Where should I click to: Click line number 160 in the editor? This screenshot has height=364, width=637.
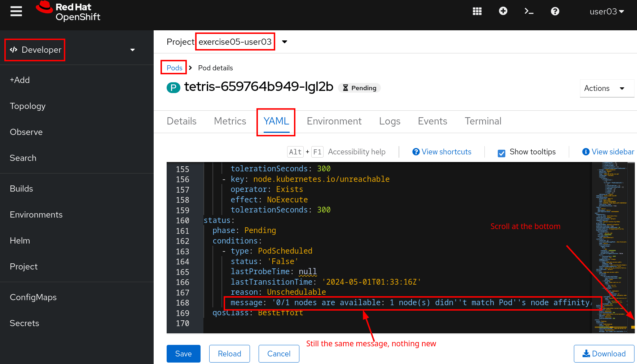[183, 220]
